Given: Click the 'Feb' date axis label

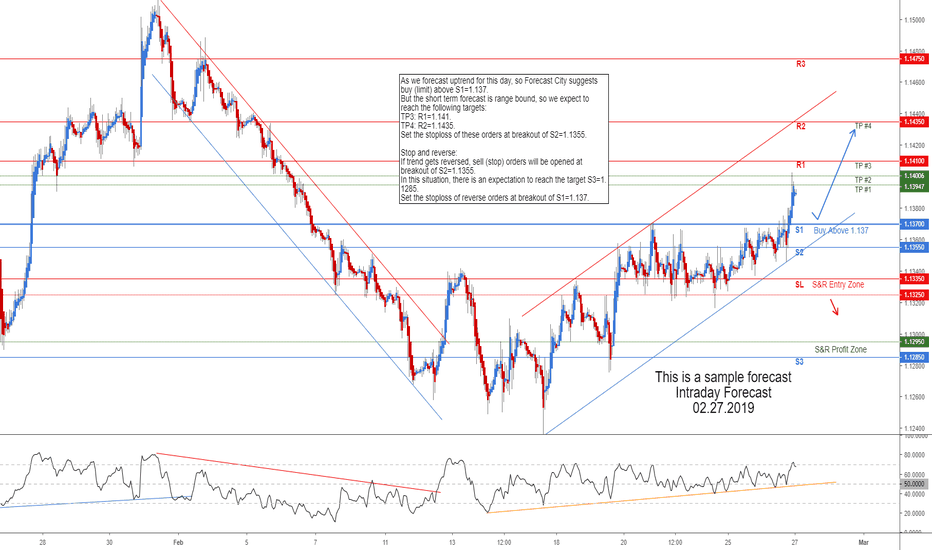Looking at the screenshot, I should tap(178, 542).
